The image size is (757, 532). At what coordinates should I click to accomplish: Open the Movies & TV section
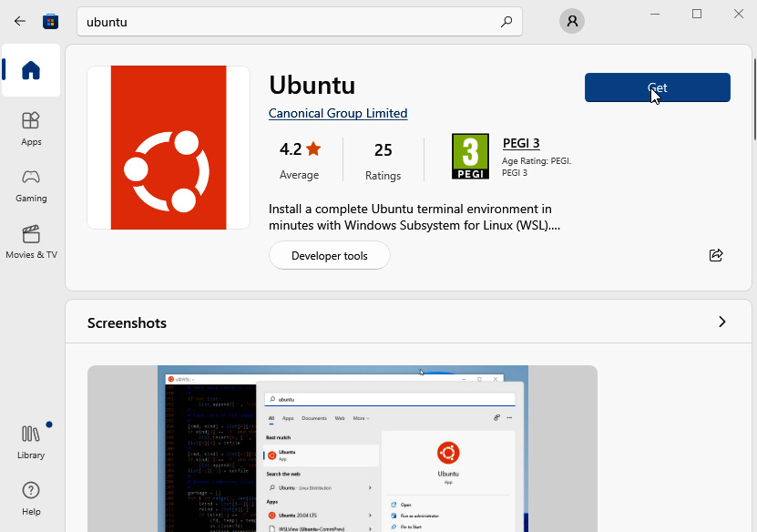[31, 242]
